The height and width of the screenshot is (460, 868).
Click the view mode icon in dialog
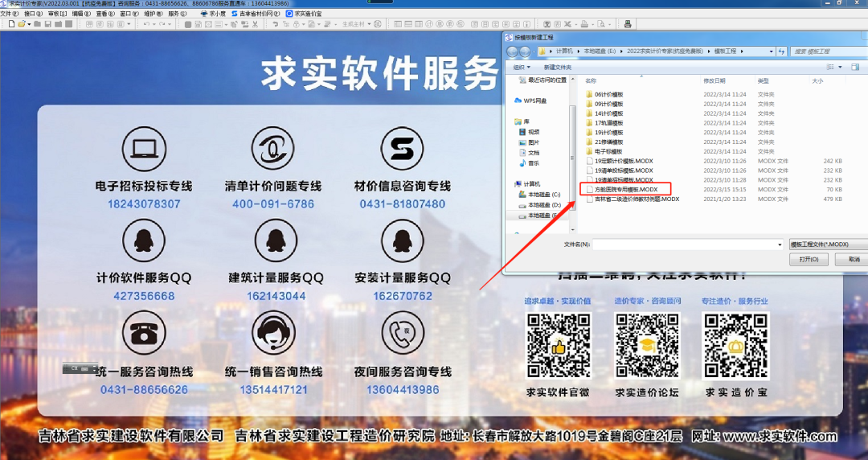click(830, 67)
